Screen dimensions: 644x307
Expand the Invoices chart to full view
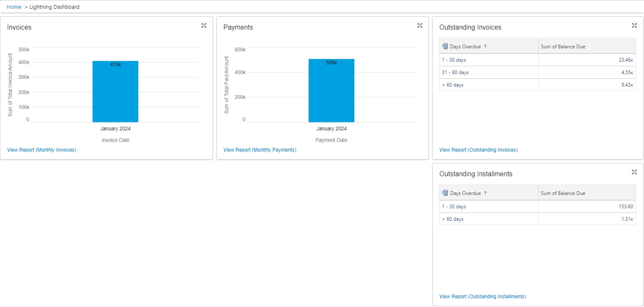[x=204, y=25]
